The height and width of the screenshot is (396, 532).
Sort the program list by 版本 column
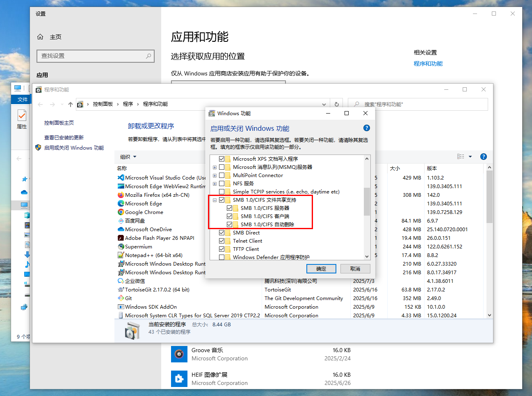tap(432, 168)
